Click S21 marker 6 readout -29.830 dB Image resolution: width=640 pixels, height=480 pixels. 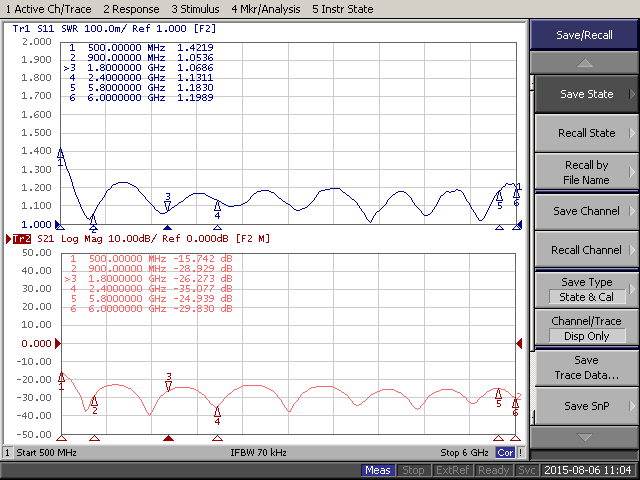[x=203, y=309]
